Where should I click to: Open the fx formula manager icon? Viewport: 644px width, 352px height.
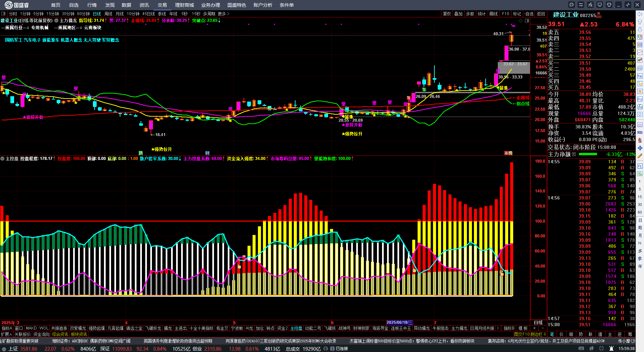590,5
